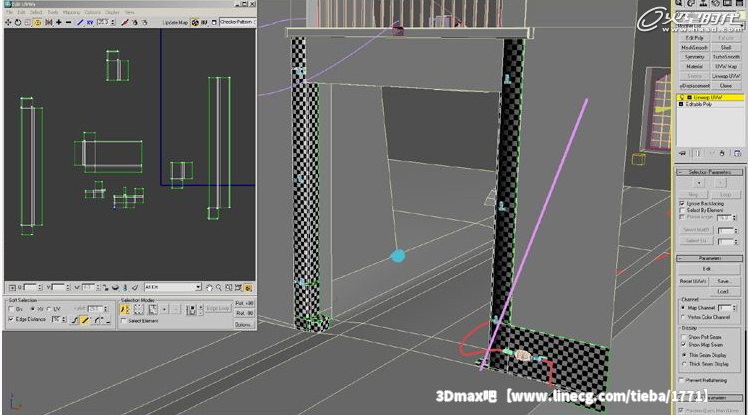
Task: Click the highlighted linear falloff icon
Action: [84, 320]
